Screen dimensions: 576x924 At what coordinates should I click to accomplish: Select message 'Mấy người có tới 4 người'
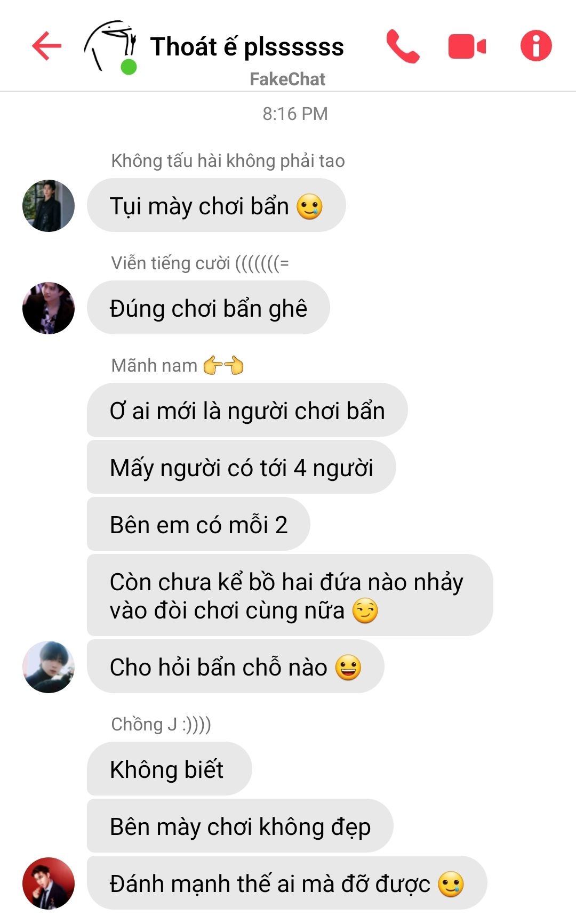(x=242, y=467)
